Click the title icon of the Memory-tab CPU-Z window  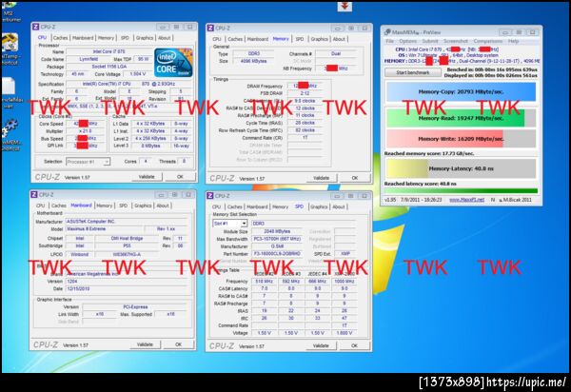(x=210, y=28)
